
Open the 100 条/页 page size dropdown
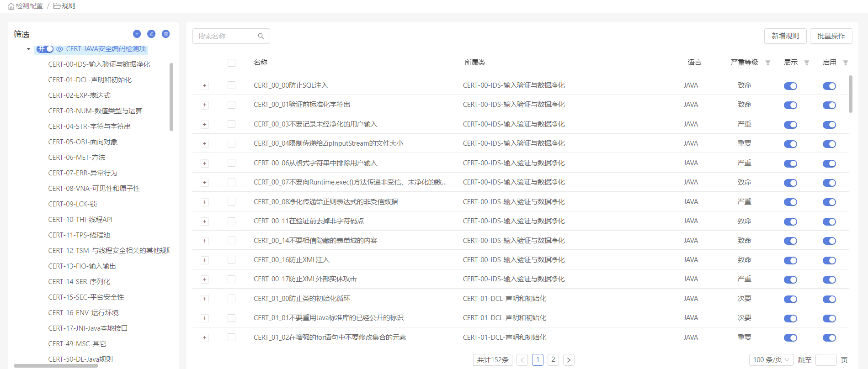(x=771, y=360)
